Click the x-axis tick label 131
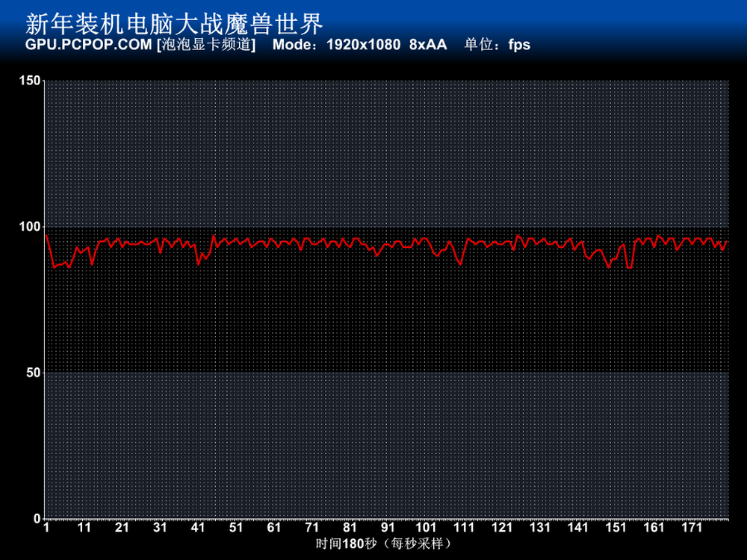The height and width of the screenshot is (560, 747). (x=540, y=528)
